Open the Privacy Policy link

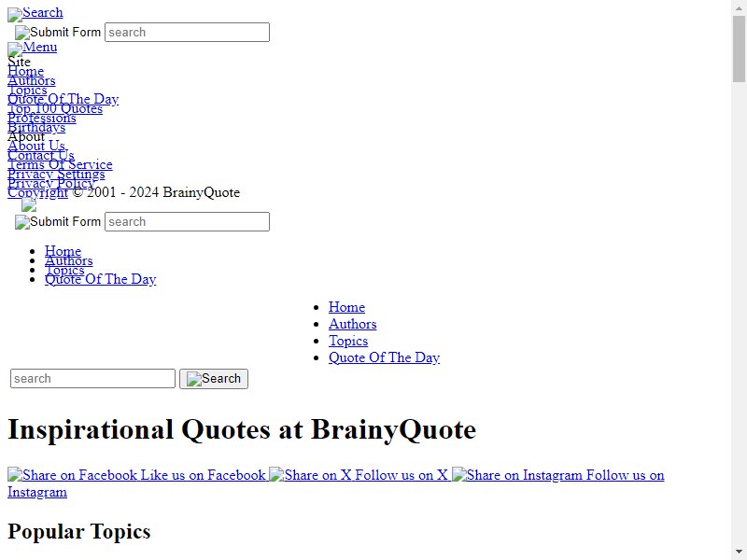51,183
